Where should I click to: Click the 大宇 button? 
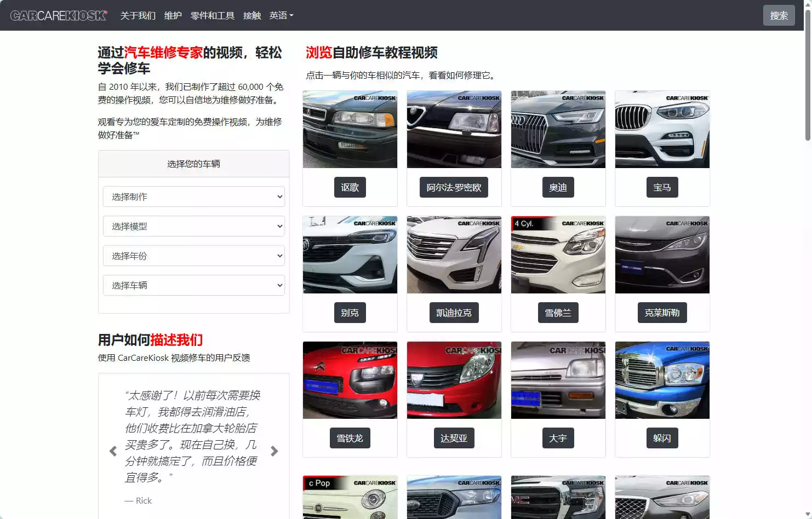558,438
